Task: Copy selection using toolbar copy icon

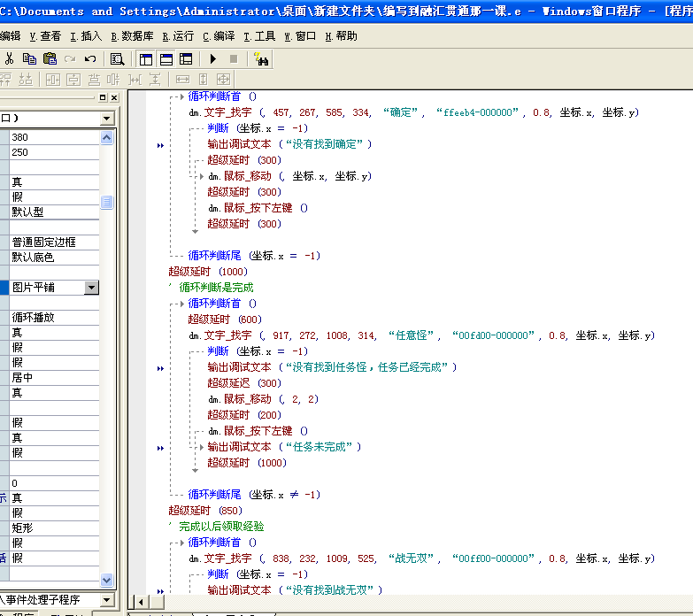Action: 29,58
